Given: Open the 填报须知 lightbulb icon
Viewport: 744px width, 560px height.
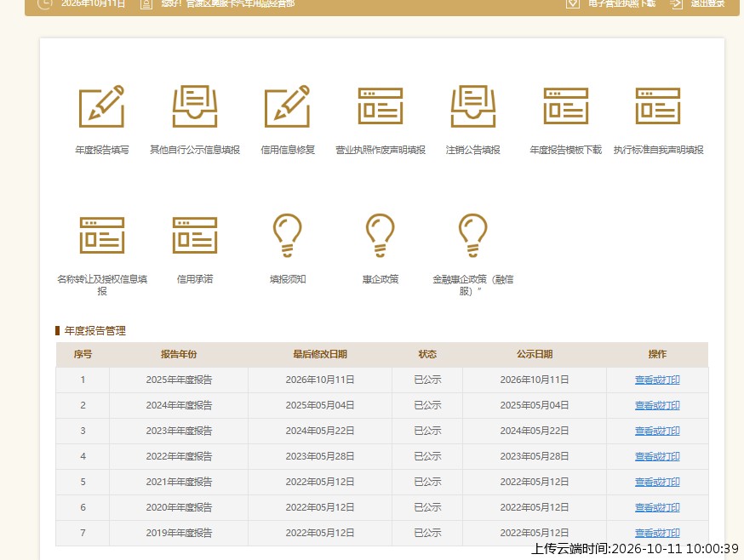Looking at the screenshot, I should (287, 236).
